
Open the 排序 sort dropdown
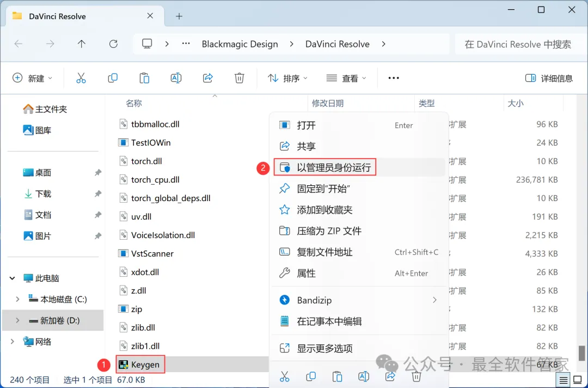click(x=287, y=78)
